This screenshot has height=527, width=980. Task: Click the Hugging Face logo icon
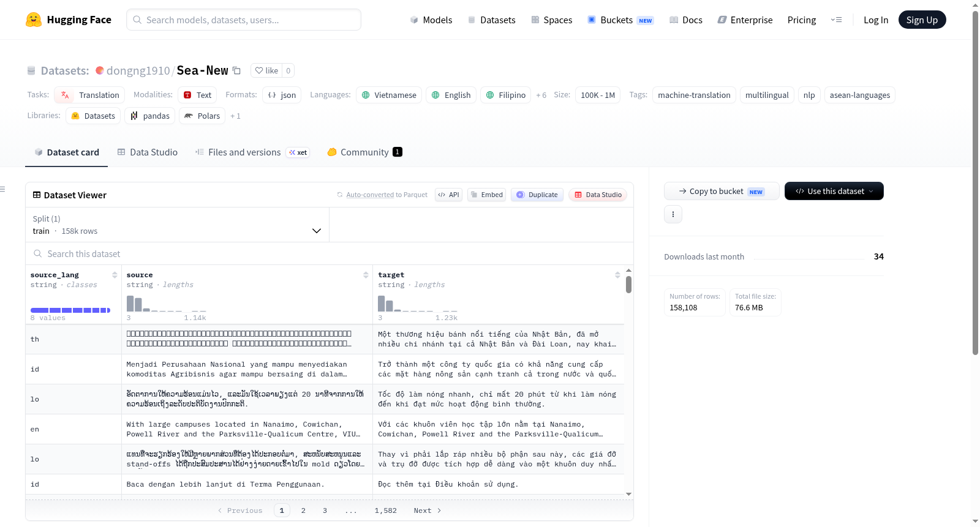coord(34,20)
